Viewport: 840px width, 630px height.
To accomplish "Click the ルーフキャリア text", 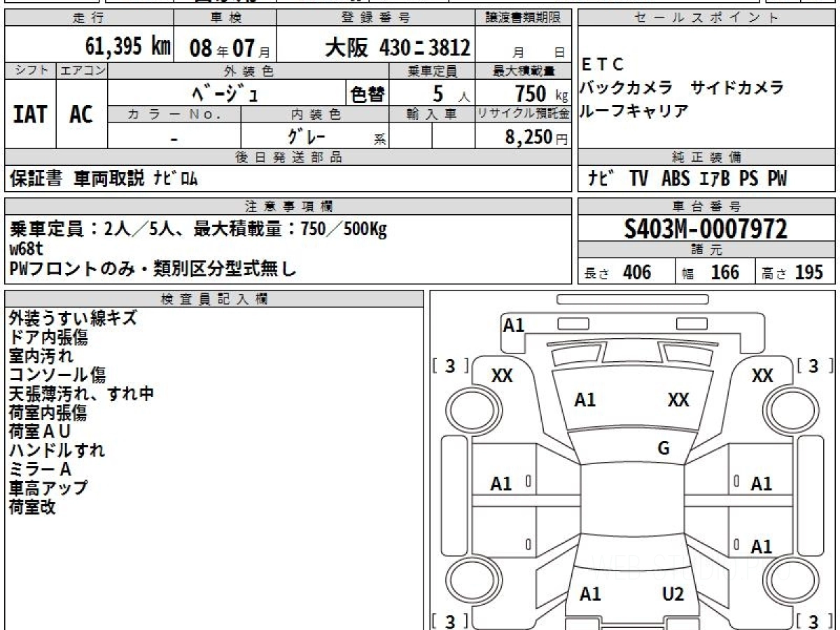I will (x=635, y=111).
